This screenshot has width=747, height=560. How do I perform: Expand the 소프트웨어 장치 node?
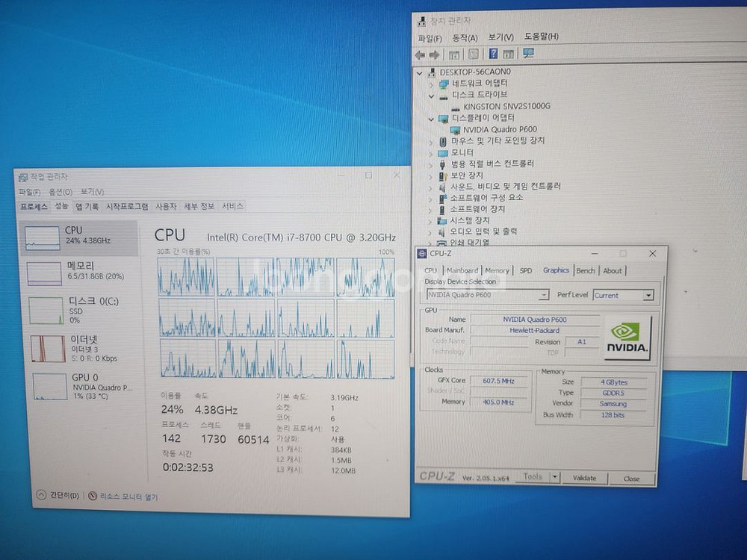click(430, 210)
